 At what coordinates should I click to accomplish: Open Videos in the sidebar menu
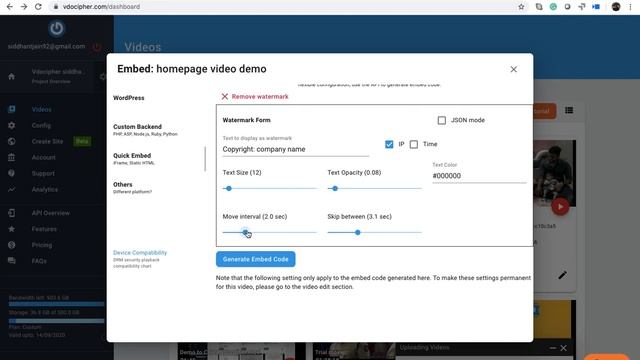[42, 109]
